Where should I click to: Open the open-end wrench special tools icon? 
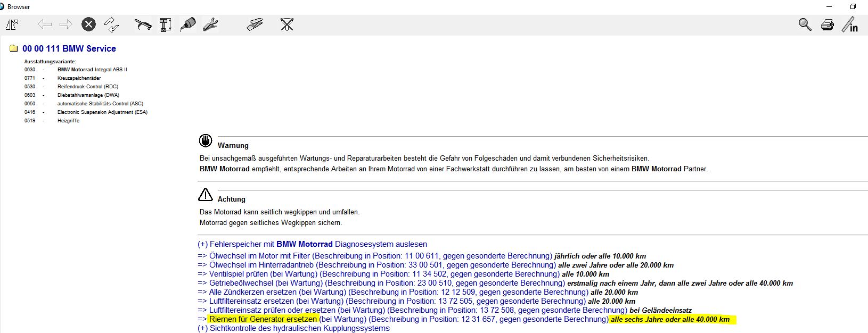tap(210, 24)
